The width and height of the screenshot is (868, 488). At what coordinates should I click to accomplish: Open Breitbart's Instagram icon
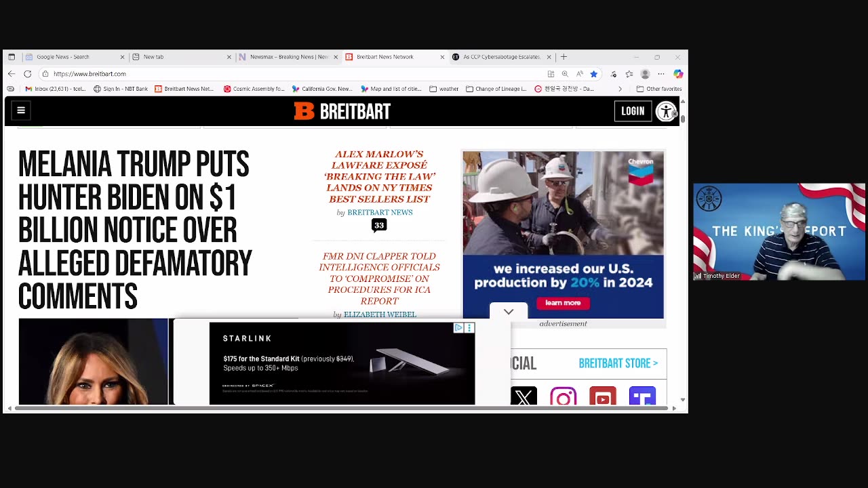point(563,396)
